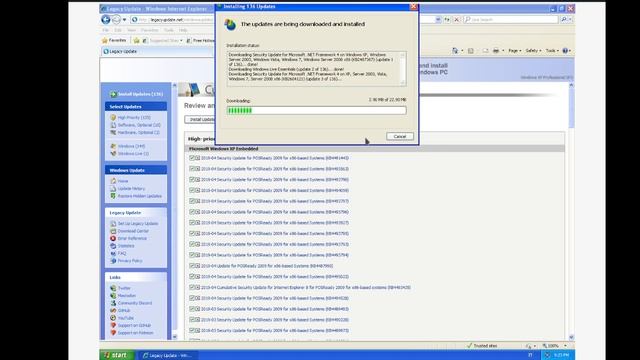Open the recent pages dropdown beside Forward
Viewport: 640px width, 360px height.
[x=124, y=19]
